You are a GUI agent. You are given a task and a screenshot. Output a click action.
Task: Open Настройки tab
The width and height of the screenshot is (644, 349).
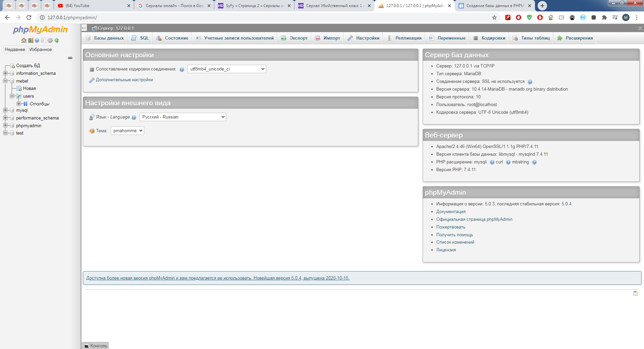pyautogui.click(x=363, y=38)
